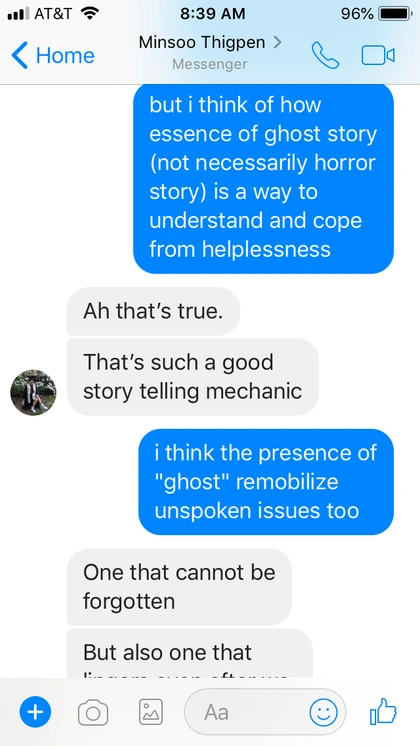Select the "Ah that's true." message
420x746 pixels.
[153, 311]
